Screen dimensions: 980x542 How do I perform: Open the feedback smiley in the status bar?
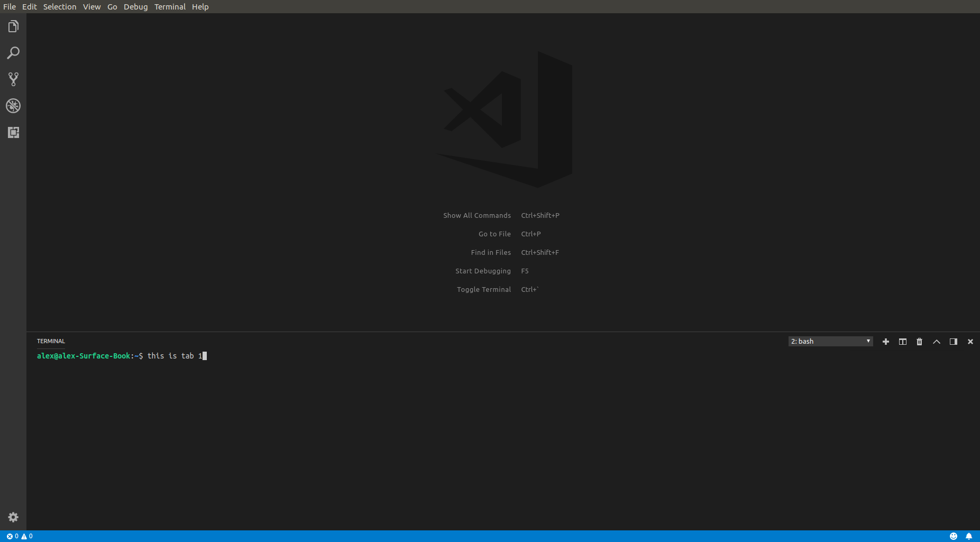coord(952,536)
